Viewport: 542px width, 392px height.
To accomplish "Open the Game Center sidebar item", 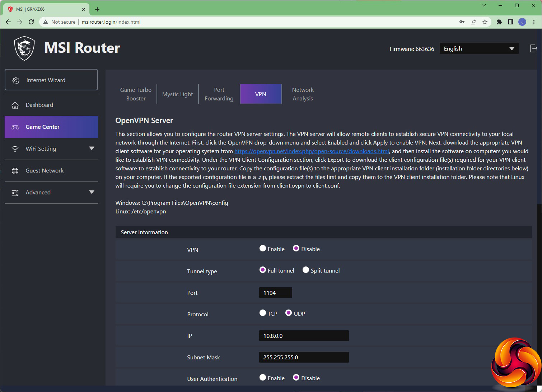I will [x=51, y=127].
